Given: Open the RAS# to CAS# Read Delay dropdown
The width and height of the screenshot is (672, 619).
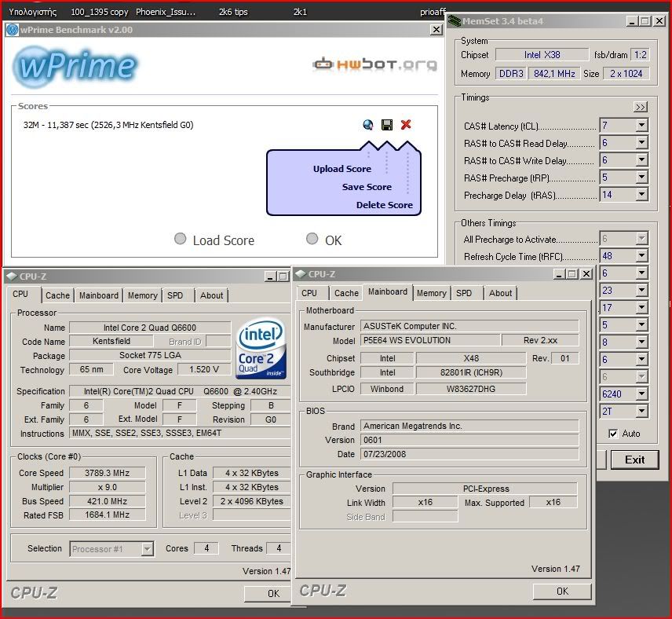Looking at the screenshot, I should [x=641, y=142].
